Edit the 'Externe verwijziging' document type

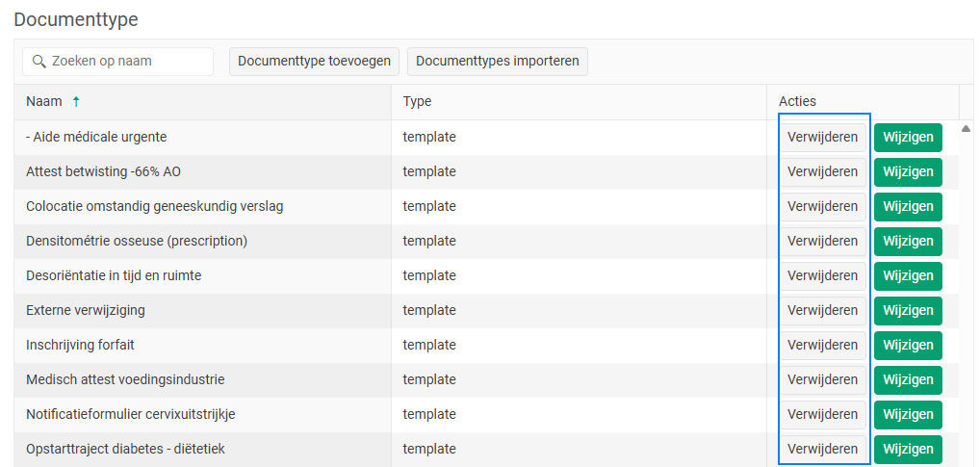click(x=908, y=311)
